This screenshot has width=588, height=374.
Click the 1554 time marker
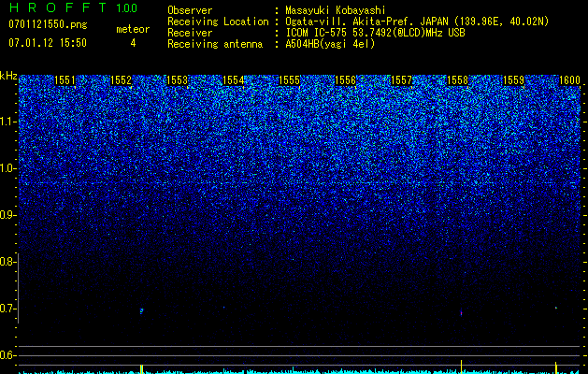click(x=234, y=80)
